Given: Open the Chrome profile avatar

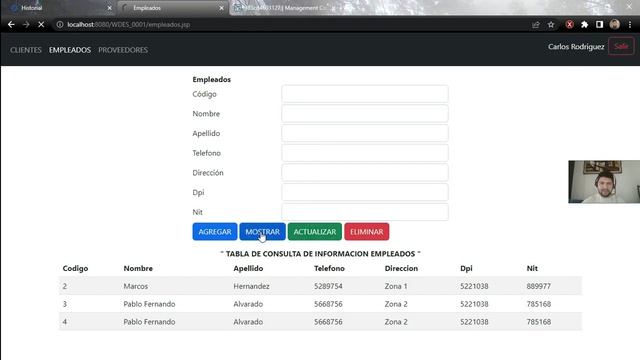Looking at the screenshot, I should (x=615, y=24).
